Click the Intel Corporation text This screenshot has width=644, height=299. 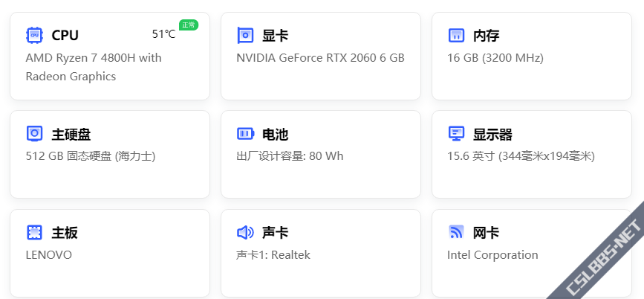pyautogui.click(x=492, y=255)
